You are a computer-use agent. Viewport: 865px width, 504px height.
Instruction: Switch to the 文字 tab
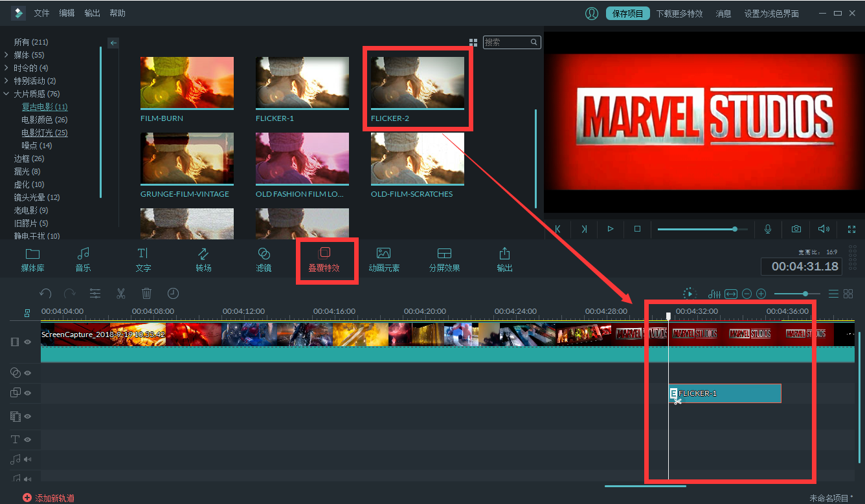point(143,259)
